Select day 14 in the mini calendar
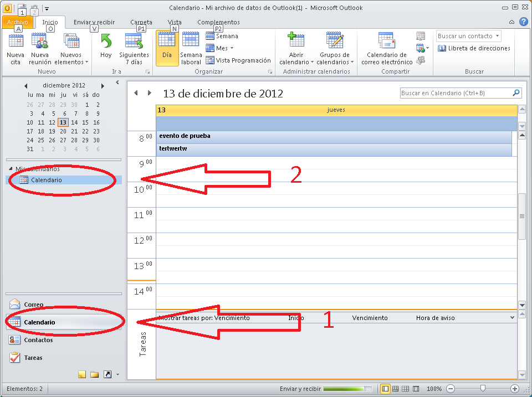 tap(74, 122)
